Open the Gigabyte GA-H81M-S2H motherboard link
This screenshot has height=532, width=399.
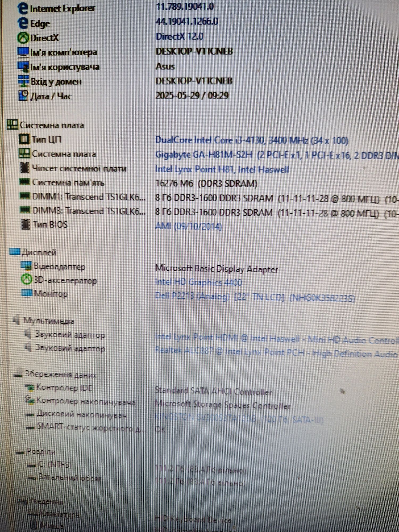click(277, 155)
